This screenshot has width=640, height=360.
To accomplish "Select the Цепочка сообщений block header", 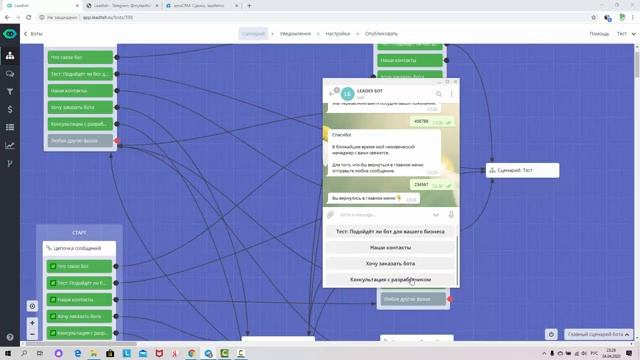I will 79,248.
